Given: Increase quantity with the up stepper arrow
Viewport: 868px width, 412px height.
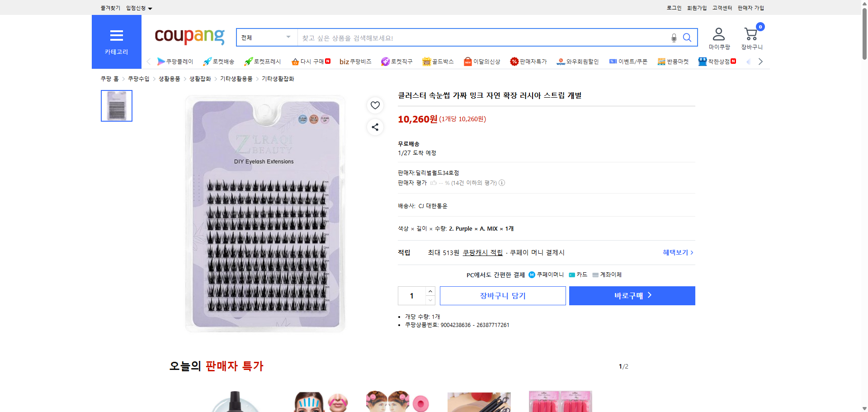Looking at the screenshot, I should coord(430,291).
